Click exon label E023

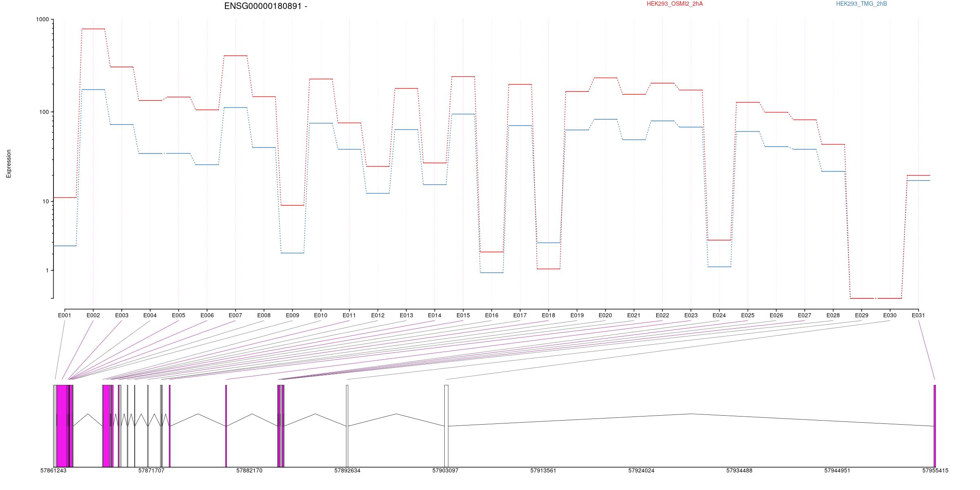click(x=691, y=315)
